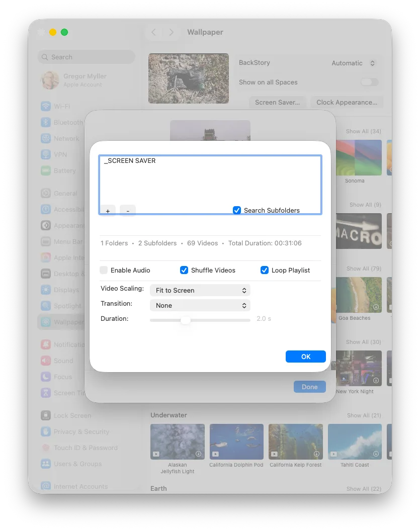
Task: Adjust the Duration slider
Action: (x=186, y=320)
